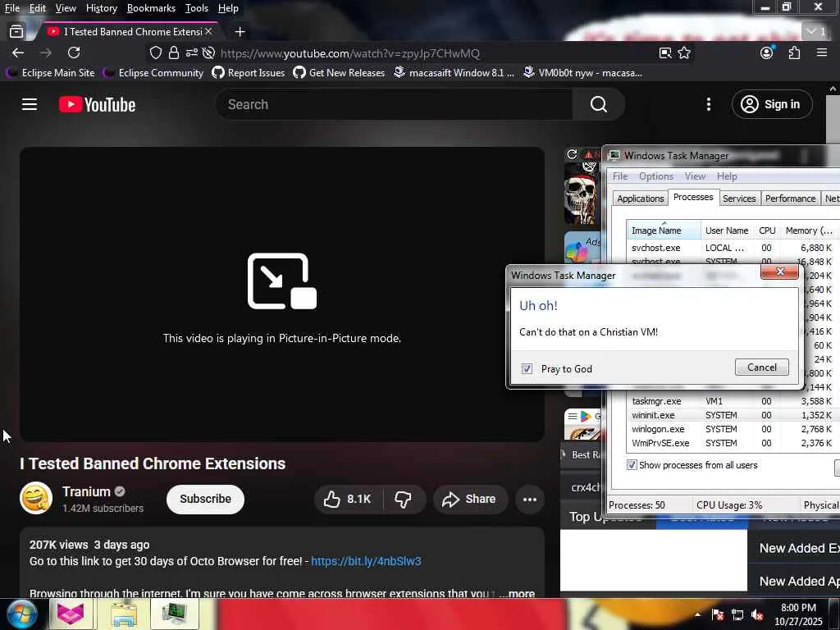Viewport: 840px width, 630px height.
Task: Open the Report Issues bookmark
Action: coord(249,73)
